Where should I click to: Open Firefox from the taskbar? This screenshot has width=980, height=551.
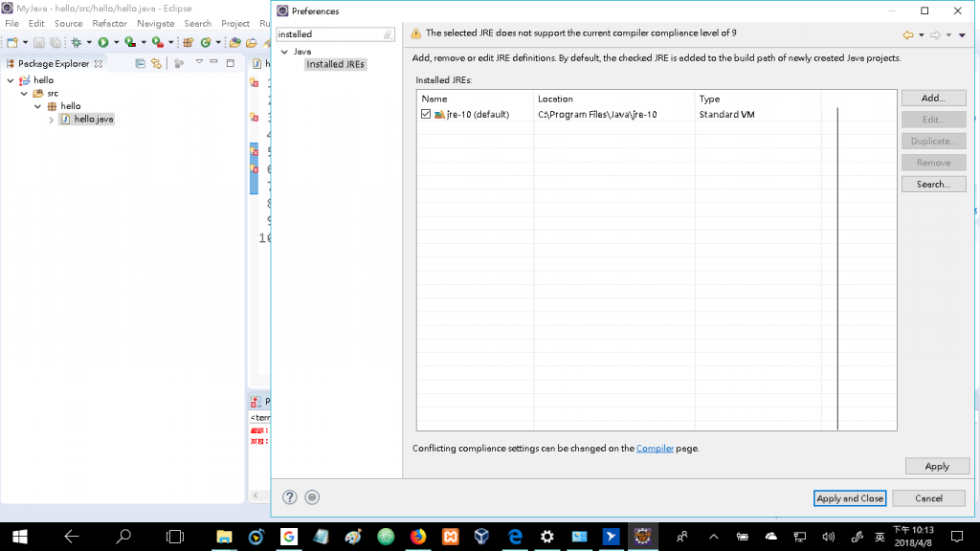click(418, 537)
